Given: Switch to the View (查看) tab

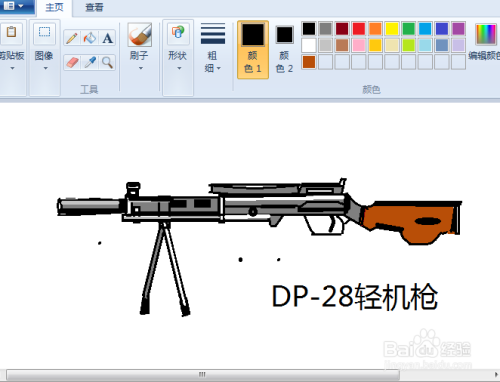Looking at the screenshot, I should pos(94,8).
